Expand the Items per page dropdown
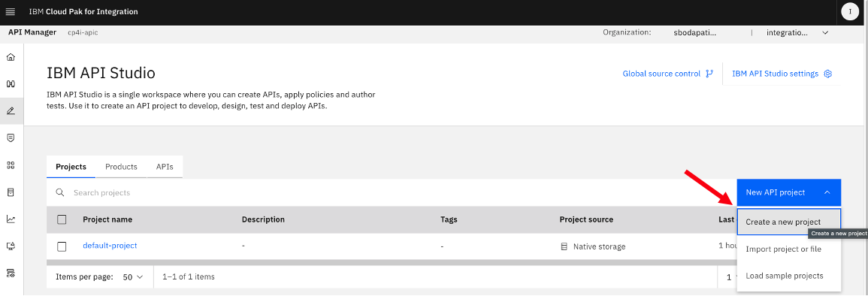The height and width of the screenshot is (296, 868). pyautogui.click(x=133, y=276)
